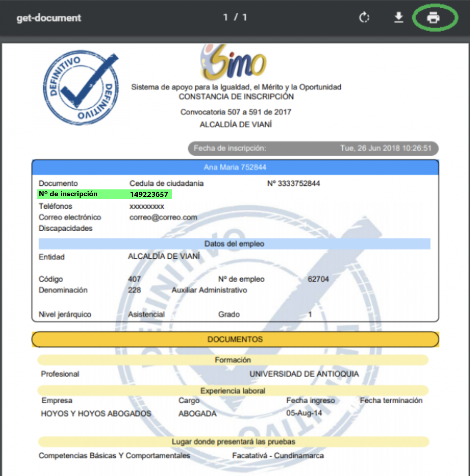Click 'Competencias Básicas Y Comportamentales' text
The width and height of the screenshot is (470, 476).
115,455
